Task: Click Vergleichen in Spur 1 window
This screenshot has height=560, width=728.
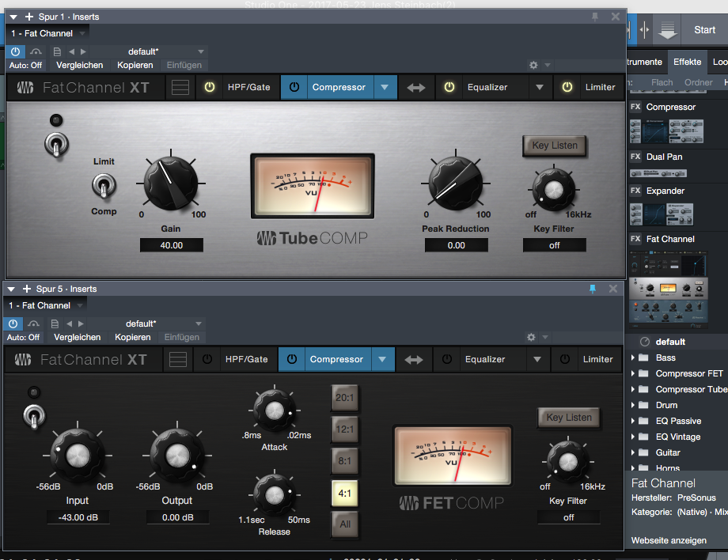Action: [x=80, y=65]
